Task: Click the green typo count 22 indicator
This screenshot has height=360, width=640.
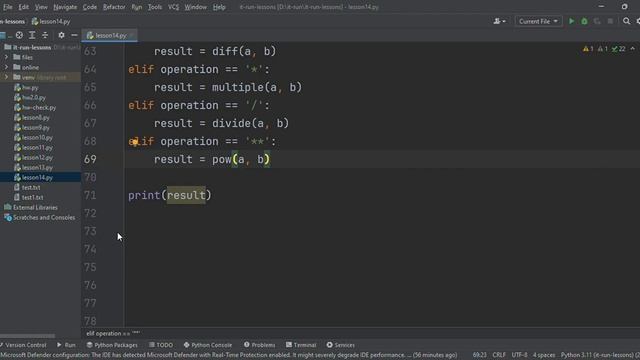Action: (x=618, y=49)
